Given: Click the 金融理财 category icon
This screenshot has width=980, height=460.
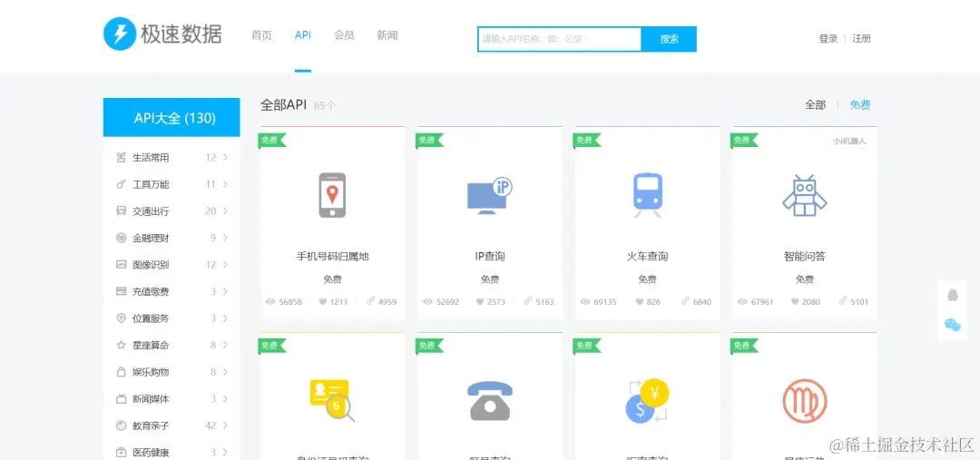Looking at the screenshot, I should (x=122, y=238).
